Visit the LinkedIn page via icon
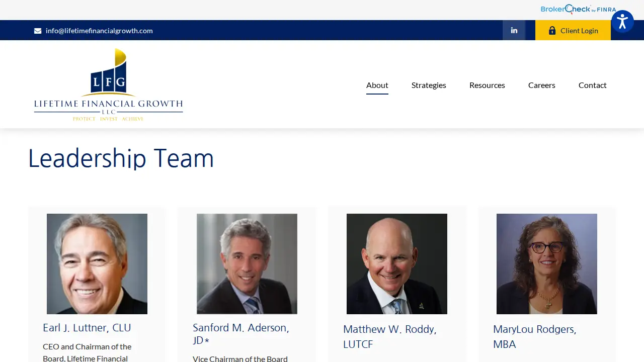The image size is (644, 362). [514, 30]
